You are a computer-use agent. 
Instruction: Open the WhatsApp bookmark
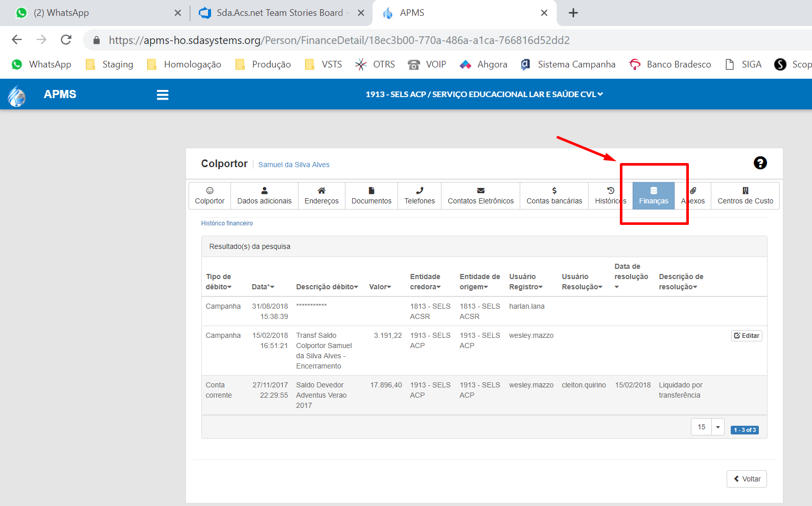(x=41, y=64)
